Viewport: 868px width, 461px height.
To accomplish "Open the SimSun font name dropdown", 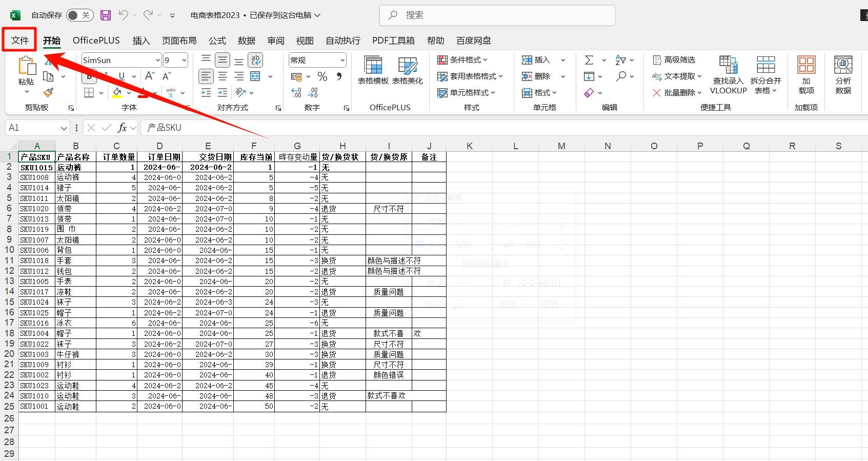I will 157,61.
